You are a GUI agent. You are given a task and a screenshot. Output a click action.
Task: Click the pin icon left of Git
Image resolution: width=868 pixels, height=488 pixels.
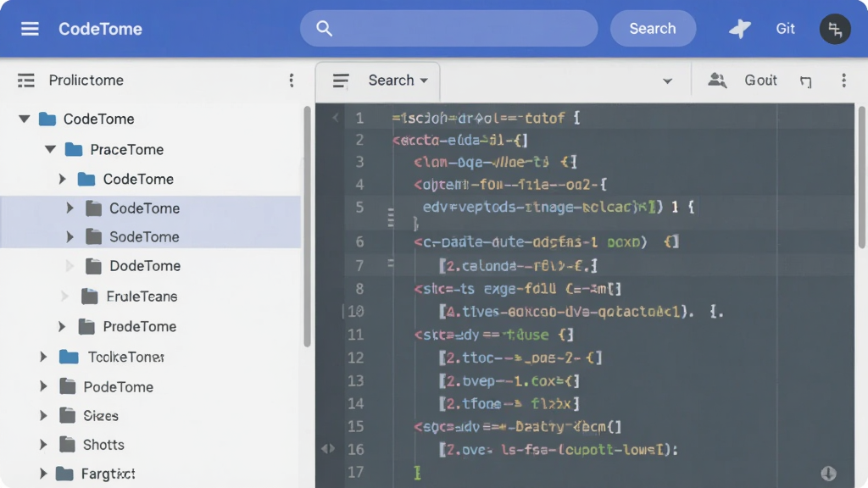[739, 28]
